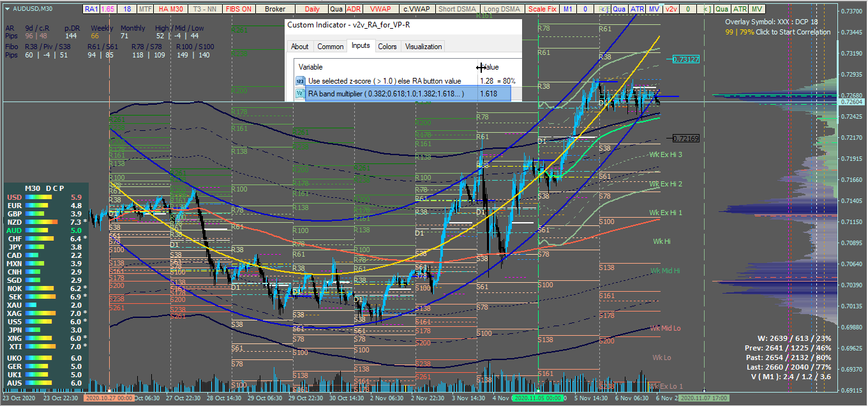Screen dimensions: 868x406
Task: Click the 1.618 value field
Action: click(494, 94)
